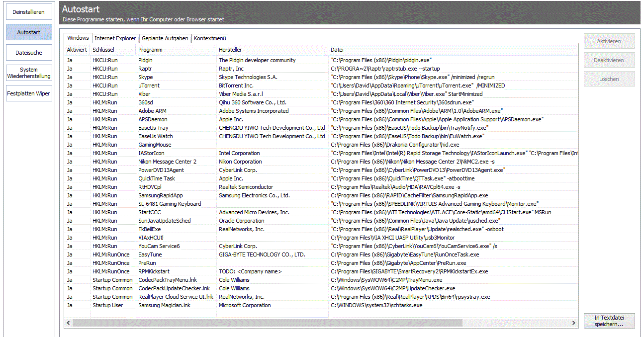The height and width of the screenshot is (337, 644).
Task: Click the usb3Monitor file path
Action: pyautogui.click(x=393, y=238)
